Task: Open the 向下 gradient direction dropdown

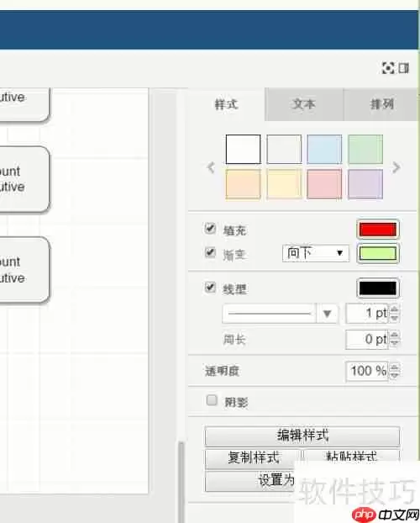Action: (x=315, y=253)
